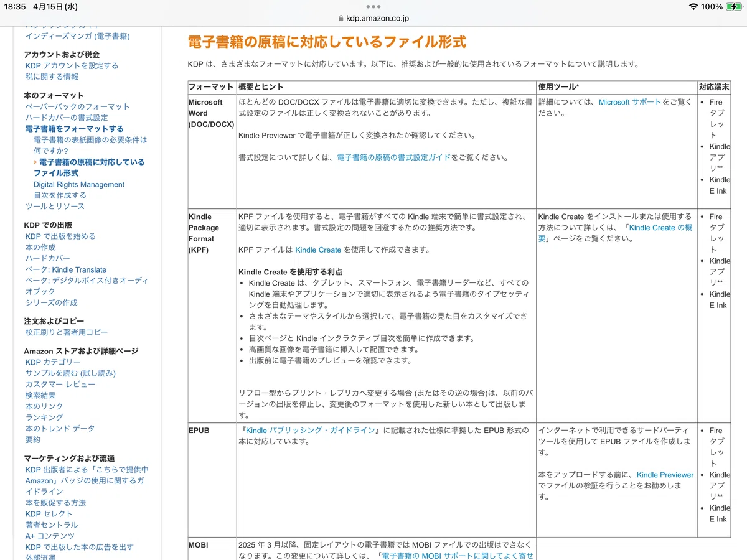
Task: Follow 電子書籍の原稿の書式設定ガイド link
Action: (393, 157)
